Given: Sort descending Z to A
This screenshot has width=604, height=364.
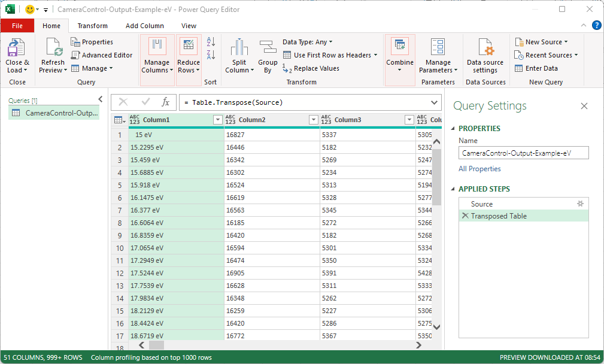Looking at the screenshot, I should click(211, 54).
